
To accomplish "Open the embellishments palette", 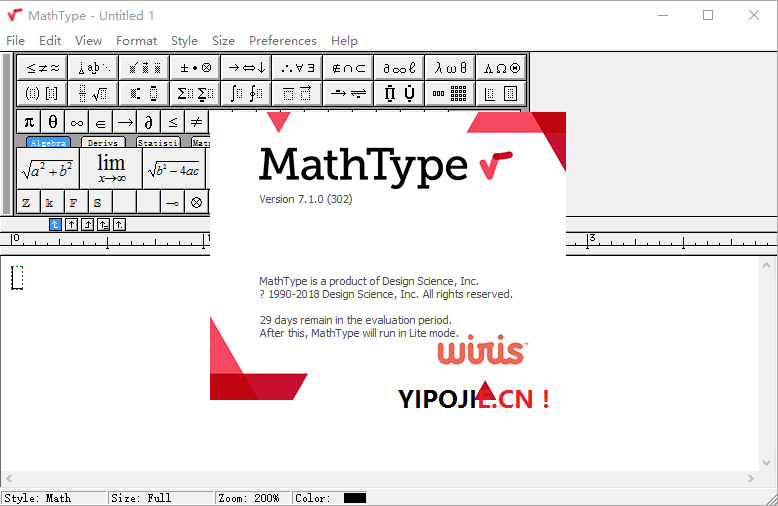I will coord(144,68).
